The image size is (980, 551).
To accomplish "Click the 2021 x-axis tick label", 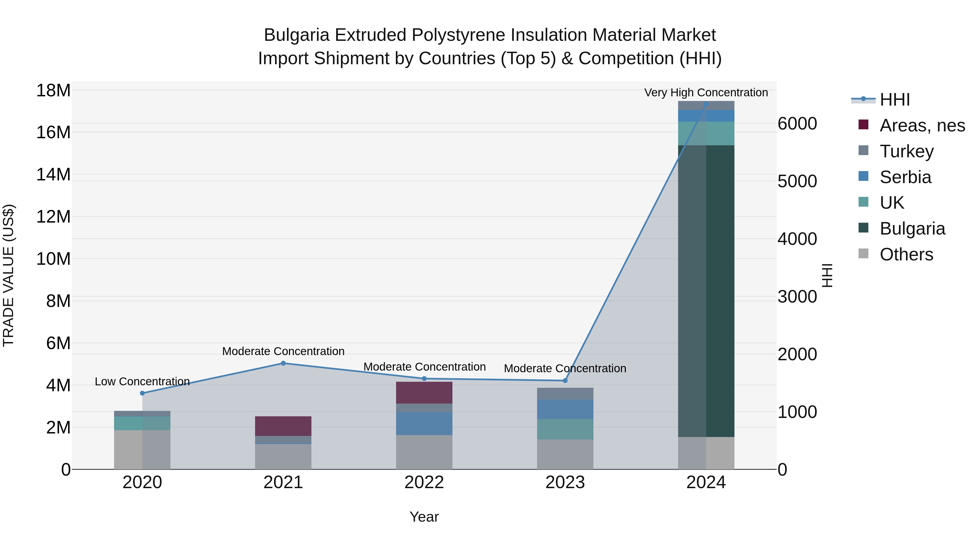I will coord(283,482).
